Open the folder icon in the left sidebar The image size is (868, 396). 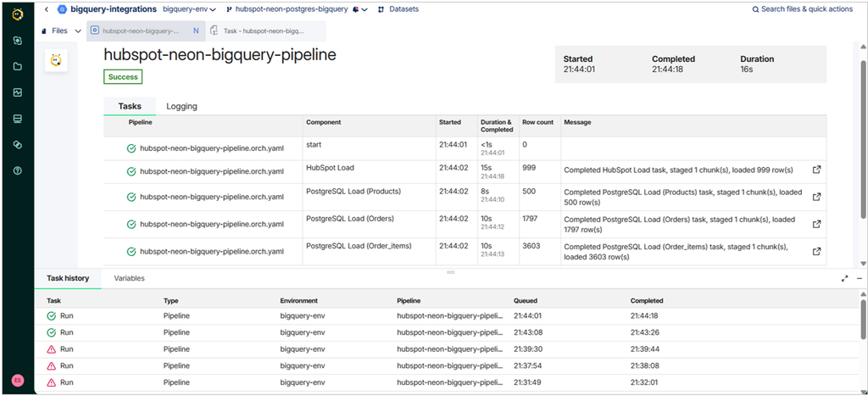(x=17, y=66)
